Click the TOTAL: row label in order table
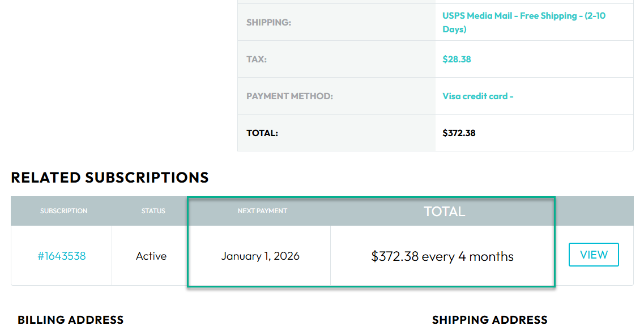644x334 pixels. click(262, 133)
